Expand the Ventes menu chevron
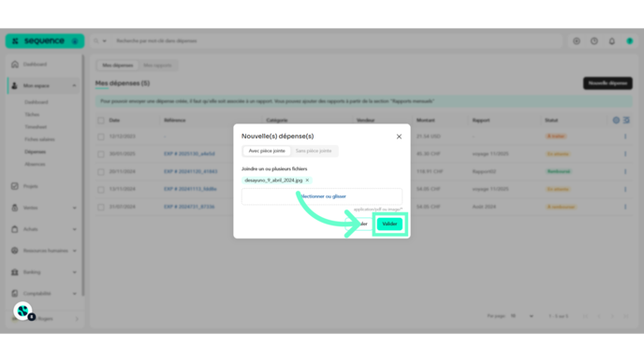The width and height of the screenshot is (644, 362). pos(74,208)
